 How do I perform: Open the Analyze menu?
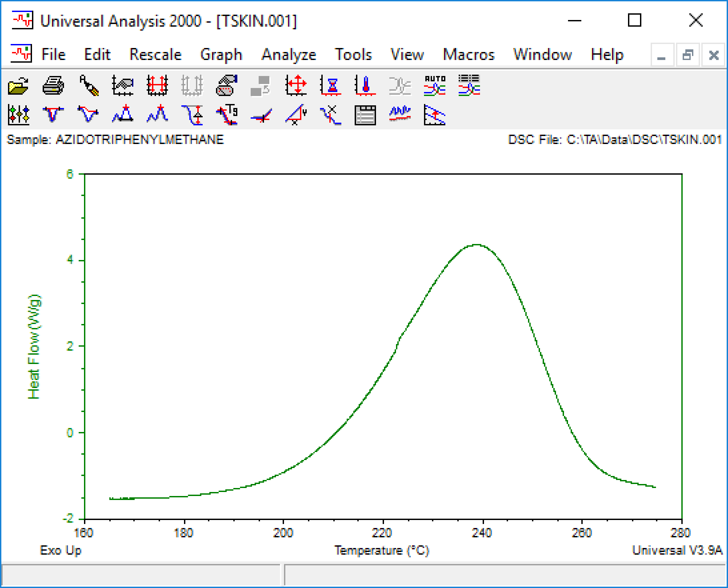(x=289, y=55)
